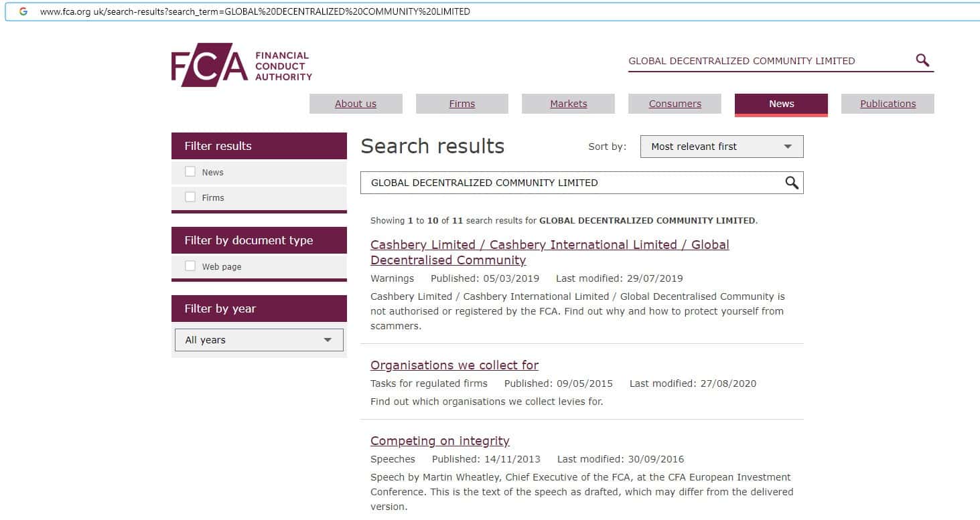Viewport: 980px width, 520px height.
Task: Click the Warnings category label
Action: coord(393,278)
